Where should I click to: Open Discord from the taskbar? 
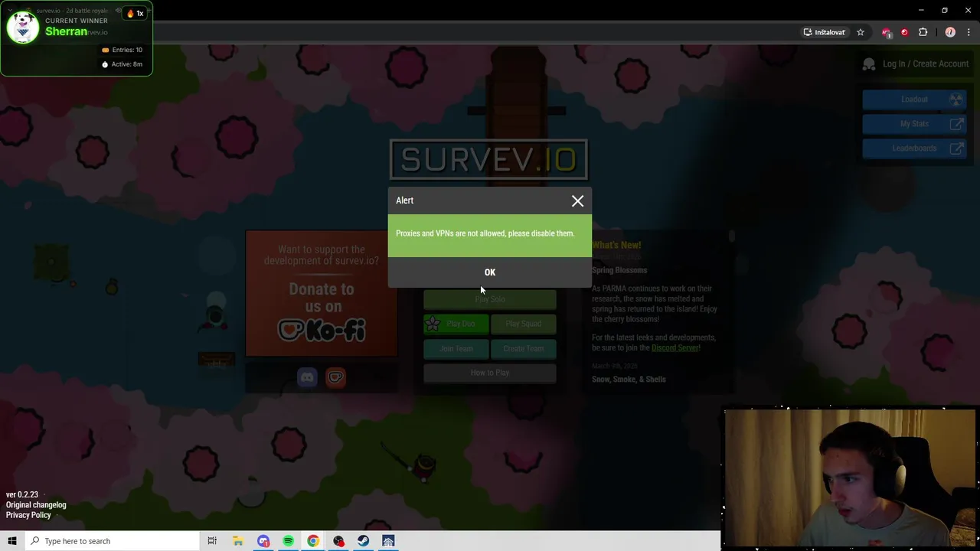pos(263,541)
